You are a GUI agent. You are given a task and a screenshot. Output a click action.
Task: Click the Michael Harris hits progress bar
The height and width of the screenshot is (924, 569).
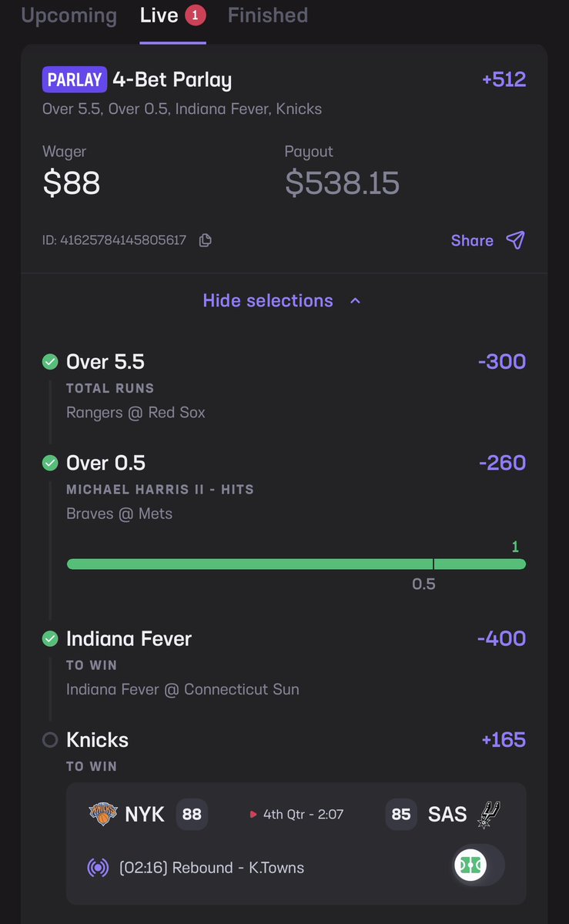(296, 564)
